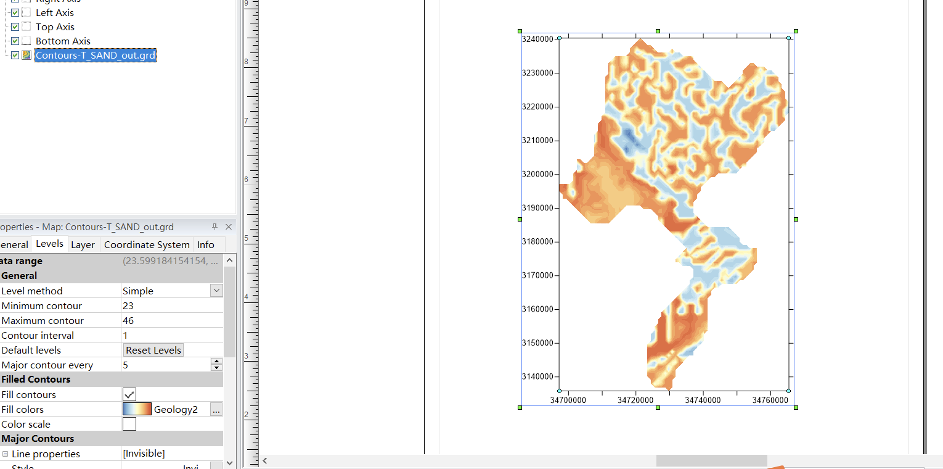Image resolution: width=943 pixels, height=469 pixels.
Task: Pin the Properties panel with pushpin icon
Action: click(x=215, y=227)
